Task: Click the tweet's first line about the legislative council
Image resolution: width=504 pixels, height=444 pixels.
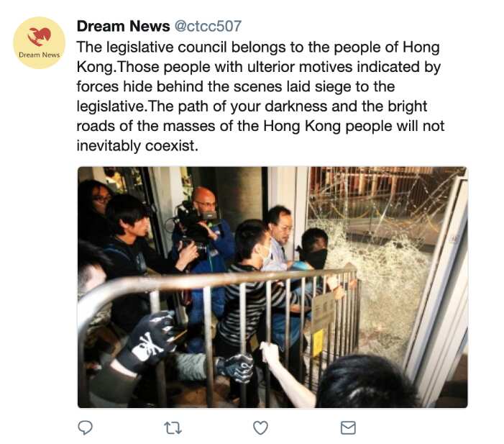Action: pos(258,47)
